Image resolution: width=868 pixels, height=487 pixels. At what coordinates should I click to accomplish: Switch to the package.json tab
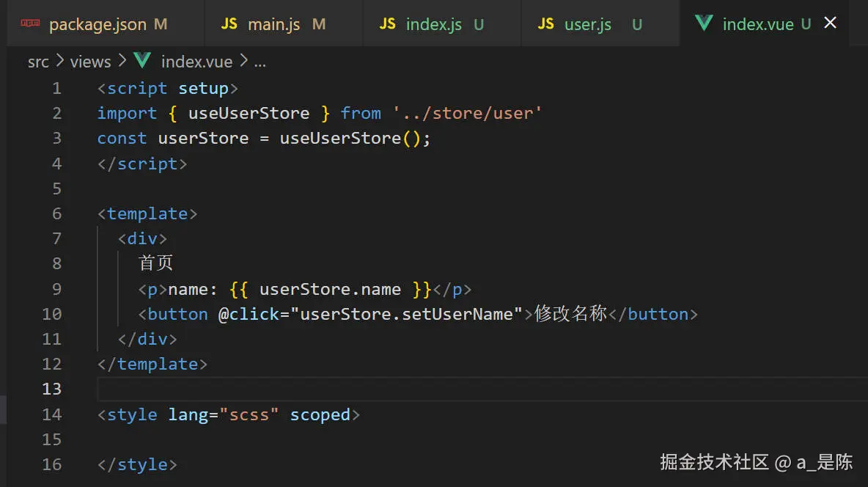98,24
